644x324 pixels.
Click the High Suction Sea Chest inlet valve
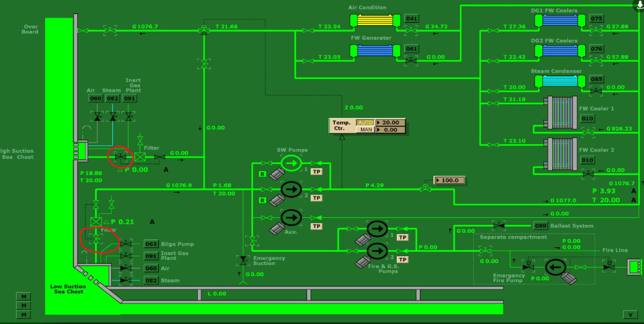click(121, 157)
